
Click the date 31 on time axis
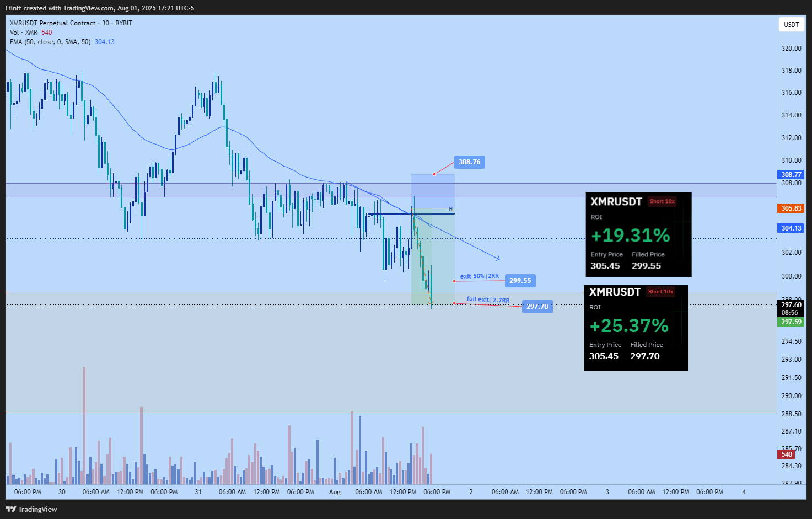198,492
